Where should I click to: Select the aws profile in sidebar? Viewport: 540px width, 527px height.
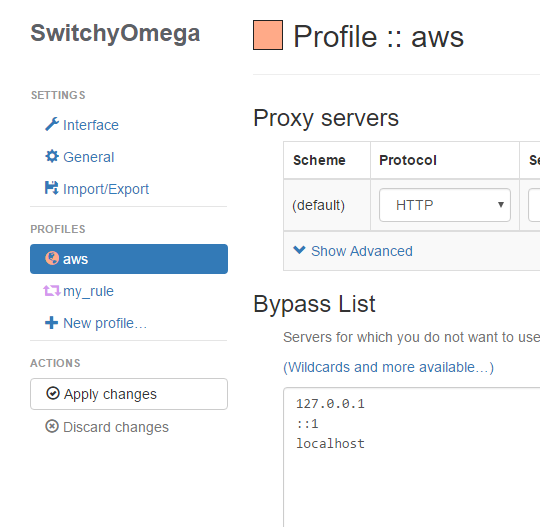(x=129, y=259)
